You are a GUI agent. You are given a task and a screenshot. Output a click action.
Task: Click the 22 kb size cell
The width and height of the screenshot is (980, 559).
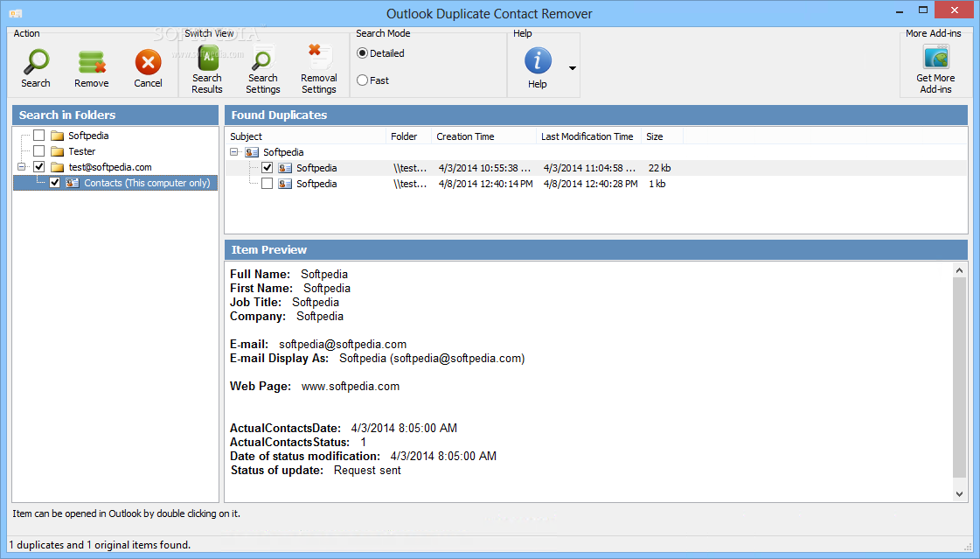tap(659, 168)
